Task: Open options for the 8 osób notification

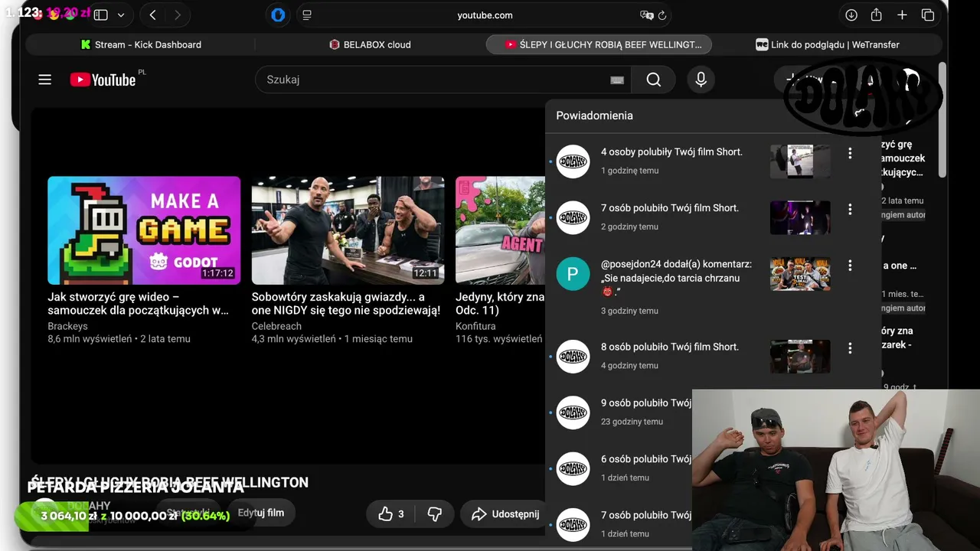Action: tap(850, 348)
